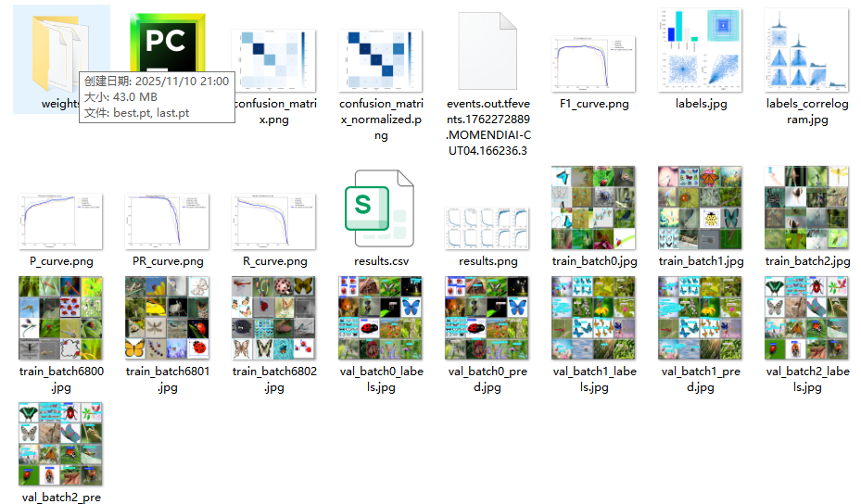Select the train_batch0.jpg thumbnail
Image resolution: width=861 pixels, height=504 pixels.
593,208
